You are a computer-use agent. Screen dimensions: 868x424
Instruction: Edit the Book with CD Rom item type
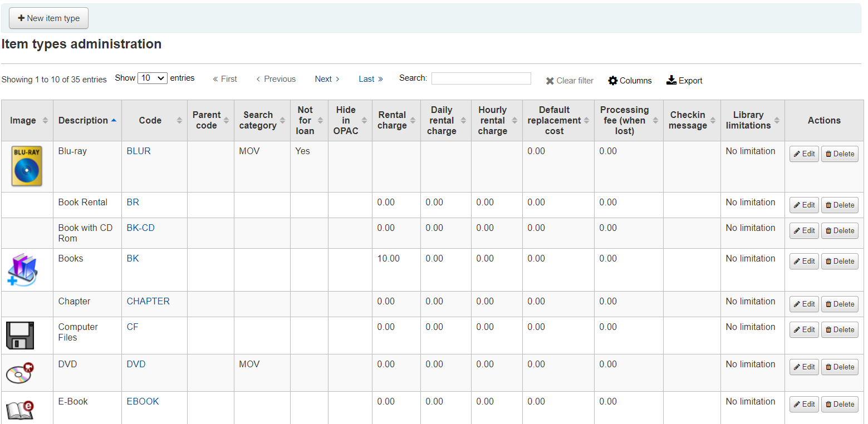tap(804, 231)
